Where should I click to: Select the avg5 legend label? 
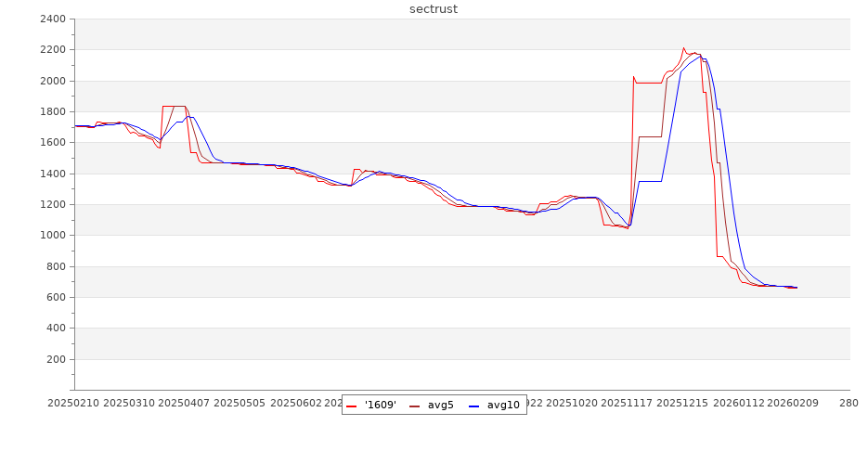point(440,405)
